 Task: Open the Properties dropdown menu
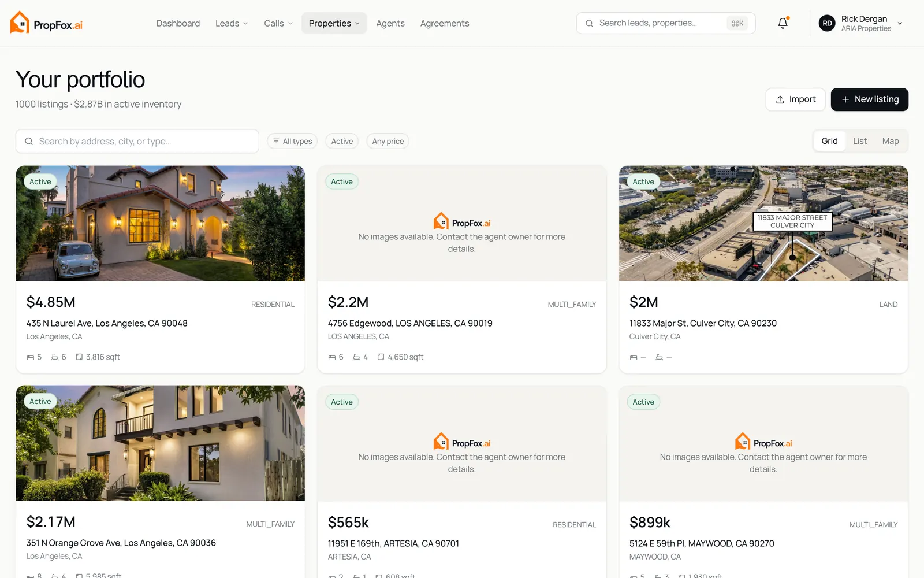[x=334, y=23]
